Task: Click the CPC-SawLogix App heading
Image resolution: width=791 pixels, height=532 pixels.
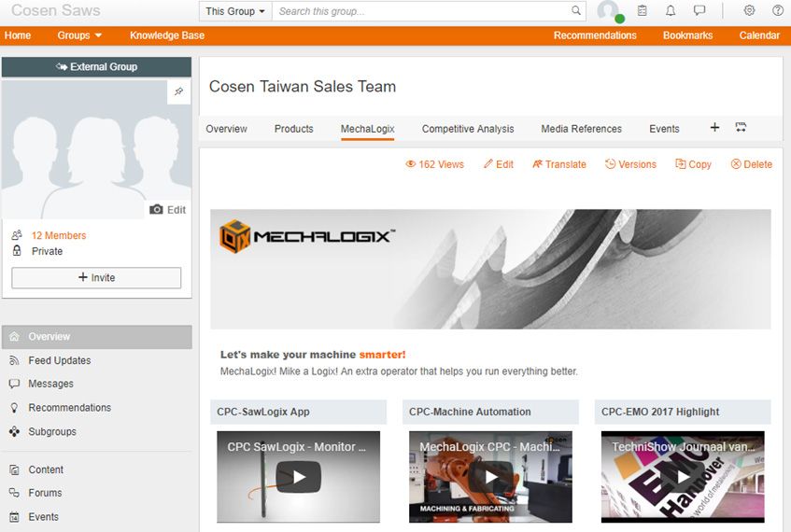Action: click(263, 412)
